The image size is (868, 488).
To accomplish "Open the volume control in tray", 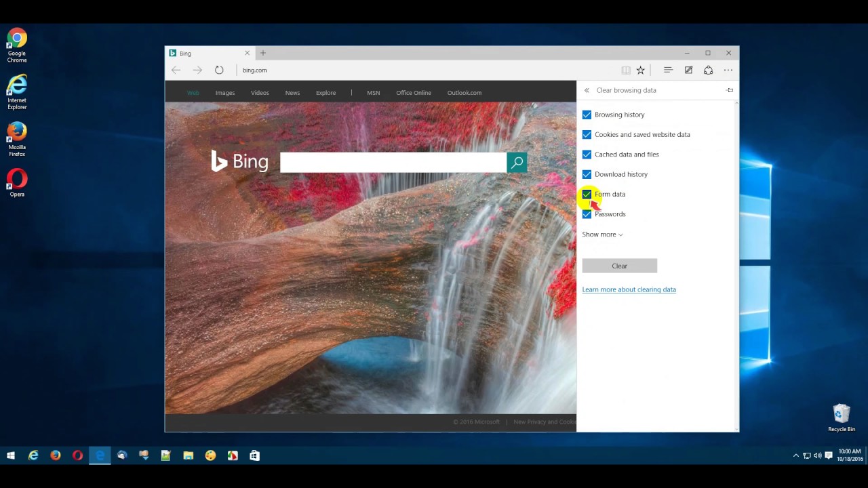I will [x=817, y=455].
